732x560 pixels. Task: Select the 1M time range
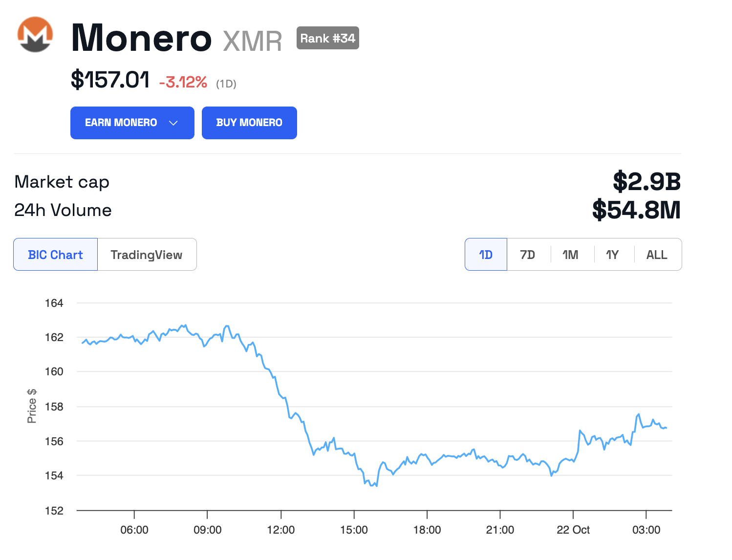(570, 254)
